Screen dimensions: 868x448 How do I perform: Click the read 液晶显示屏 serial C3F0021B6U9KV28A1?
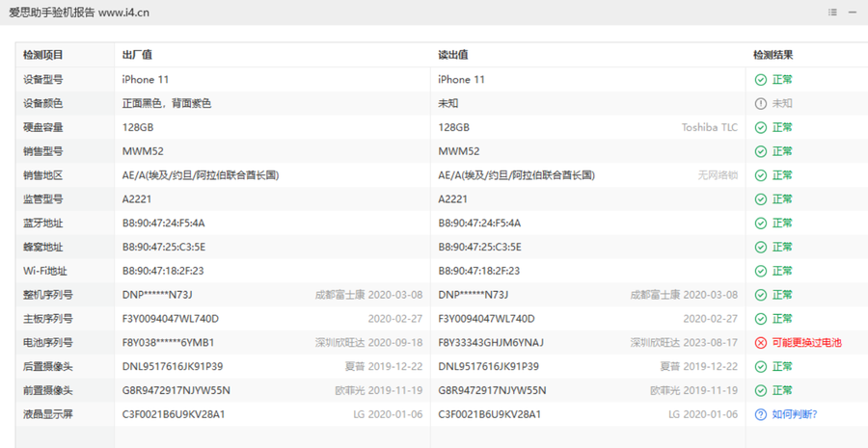489,414
